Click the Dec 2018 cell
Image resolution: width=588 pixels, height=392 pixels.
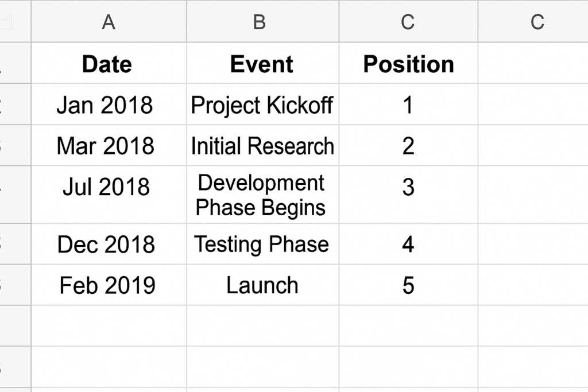(106, 244)
